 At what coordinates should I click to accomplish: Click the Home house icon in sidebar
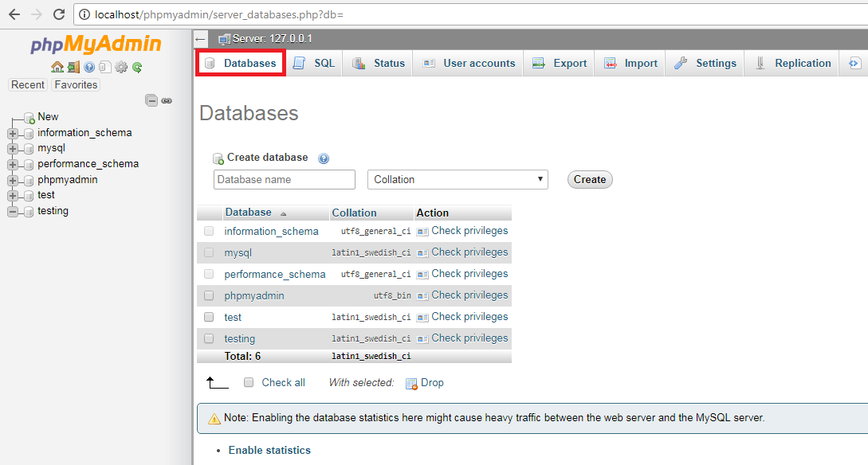point(57,67)
